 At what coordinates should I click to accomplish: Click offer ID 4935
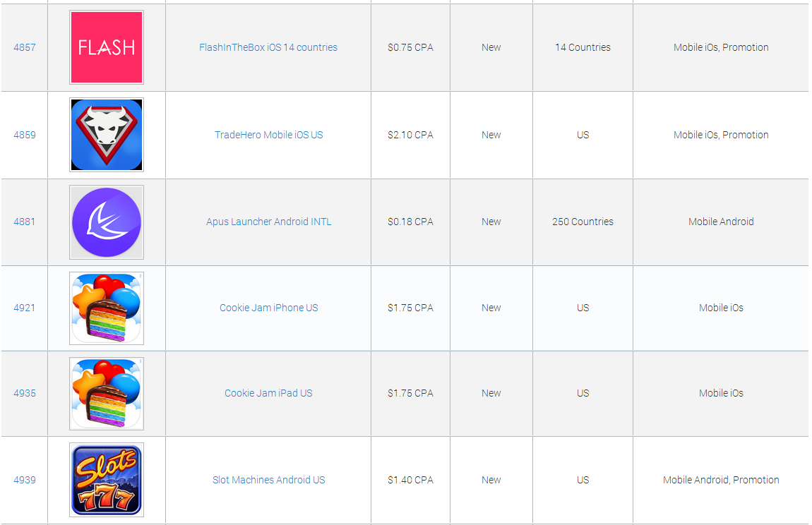25,393
